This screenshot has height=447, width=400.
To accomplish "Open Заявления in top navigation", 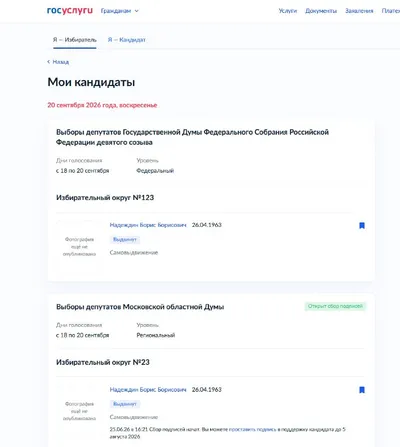I will click(x=359, y=11).
